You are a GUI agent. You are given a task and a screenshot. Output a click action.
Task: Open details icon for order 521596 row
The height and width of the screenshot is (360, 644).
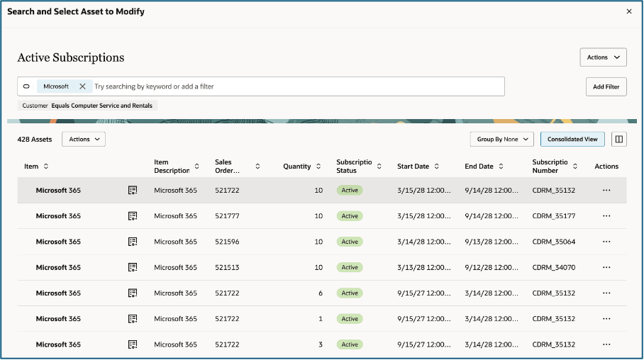(132, 242)
